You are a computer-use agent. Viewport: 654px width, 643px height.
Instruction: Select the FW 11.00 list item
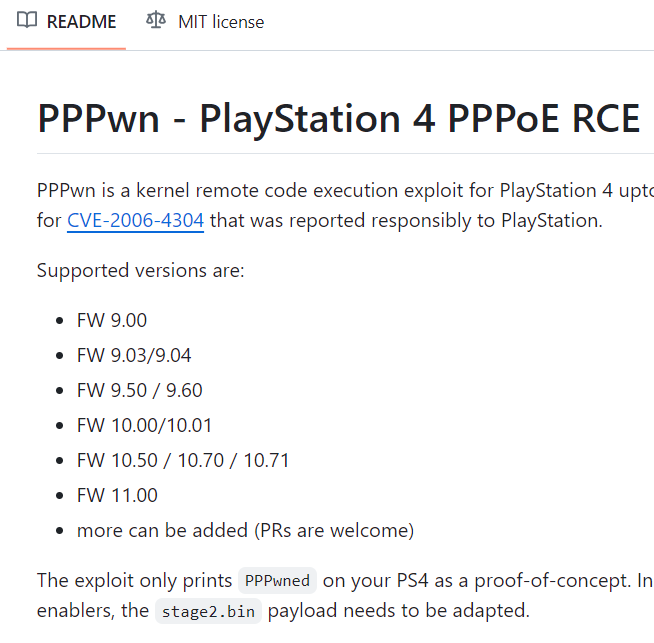point(117,495)
